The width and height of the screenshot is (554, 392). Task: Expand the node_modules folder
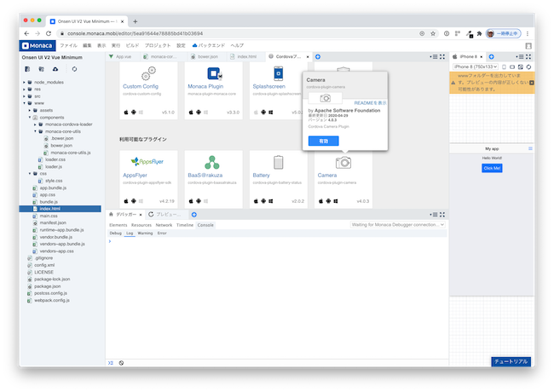[x=24, y=83]
